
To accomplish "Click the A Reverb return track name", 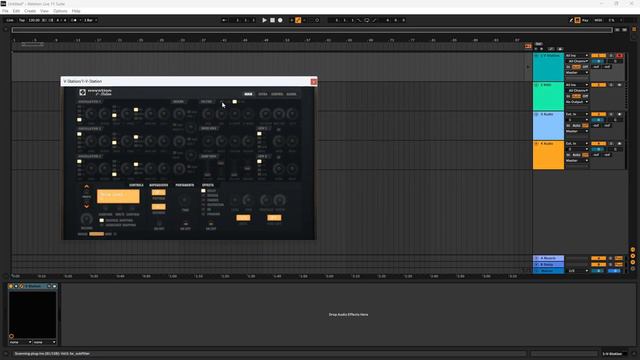I will 548,258.
